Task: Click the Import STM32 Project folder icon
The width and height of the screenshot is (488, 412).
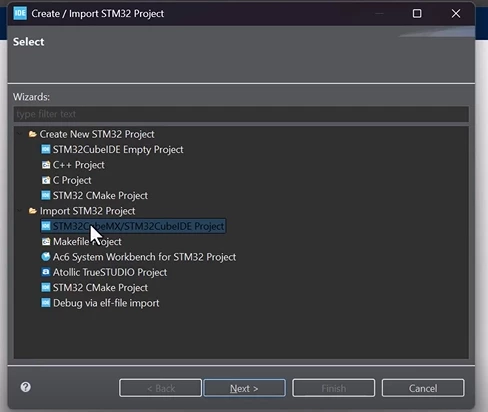Action: point(32,211)
